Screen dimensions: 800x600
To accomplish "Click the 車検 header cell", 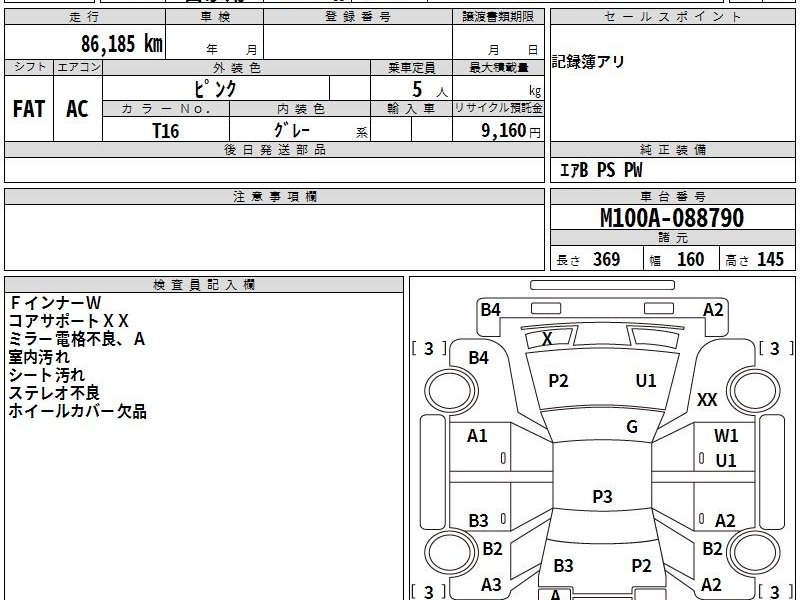I will 215,17.
